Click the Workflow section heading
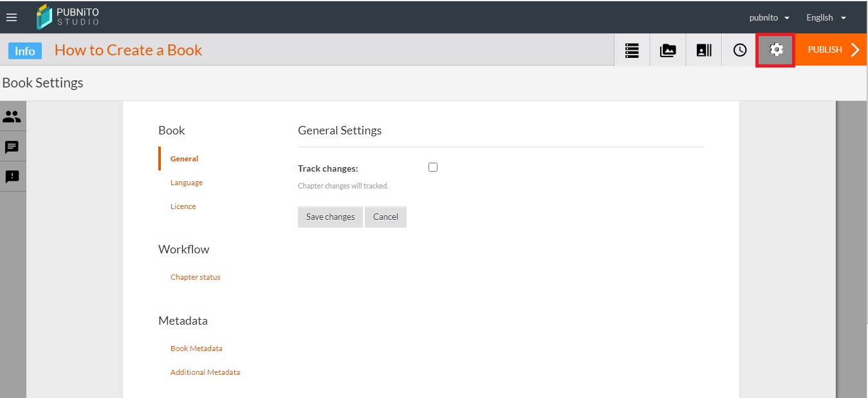The height and width of the screenshot is (398, 868). click(x=184, y=249)
